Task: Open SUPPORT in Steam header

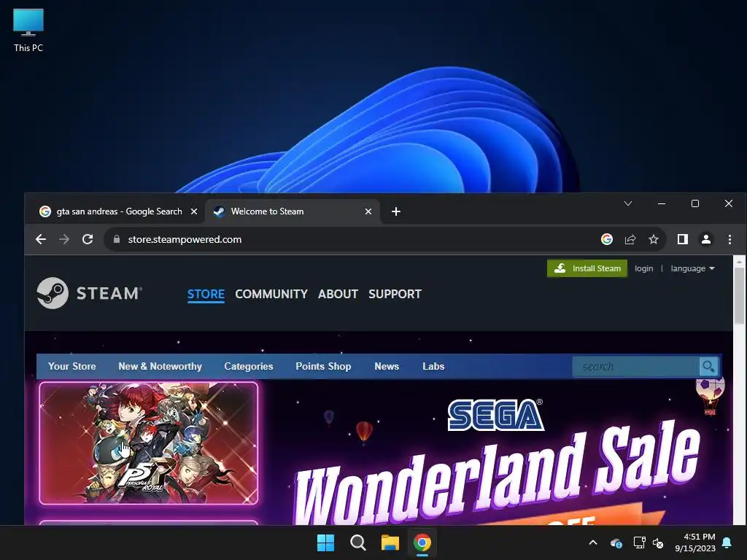Action: tap(395, 294)
